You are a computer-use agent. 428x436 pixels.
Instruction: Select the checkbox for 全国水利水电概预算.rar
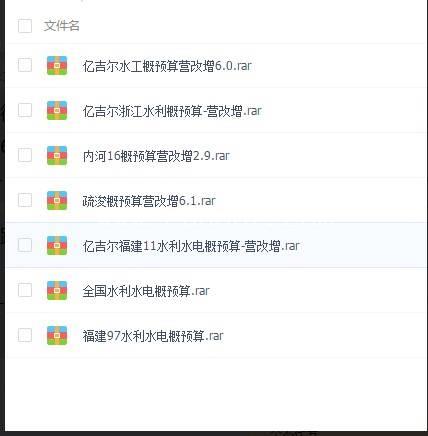[x=25, y=290]
